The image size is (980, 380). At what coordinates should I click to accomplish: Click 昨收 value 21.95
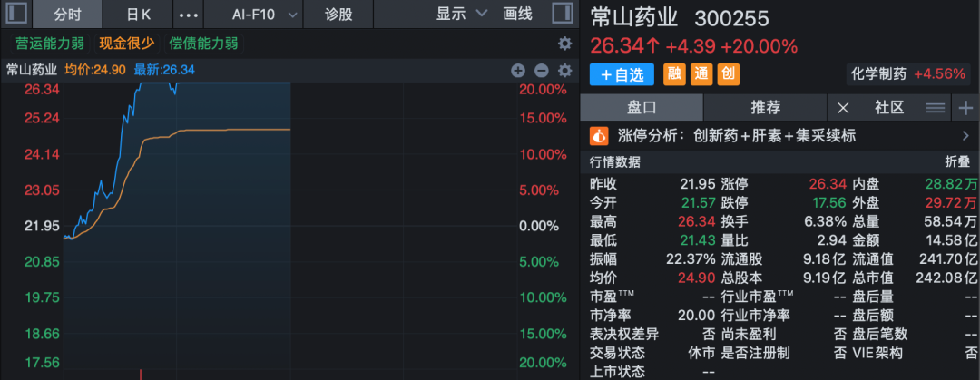point(698,184)
